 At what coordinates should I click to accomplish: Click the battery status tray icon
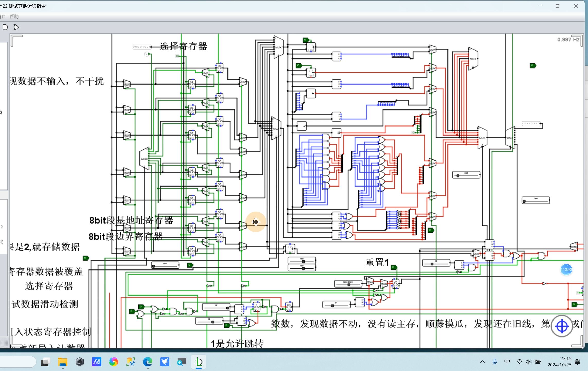[538, 362]
